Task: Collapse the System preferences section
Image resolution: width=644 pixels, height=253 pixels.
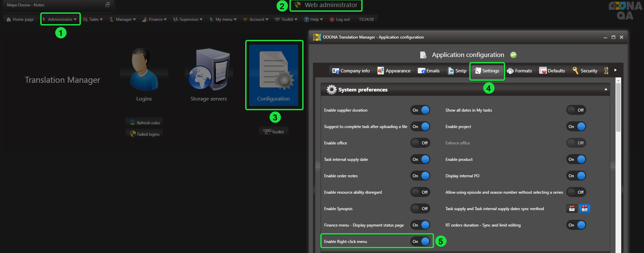Action: 606,89
